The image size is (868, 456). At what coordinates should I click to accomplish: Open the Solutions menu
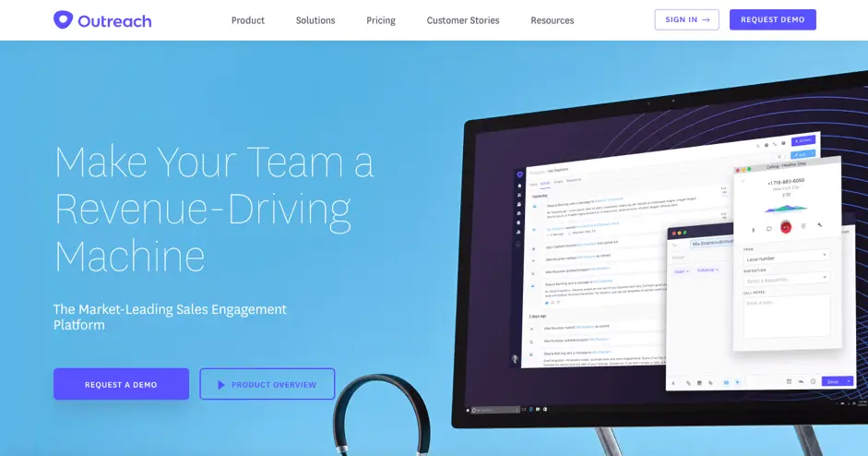(x=315, y=20)
